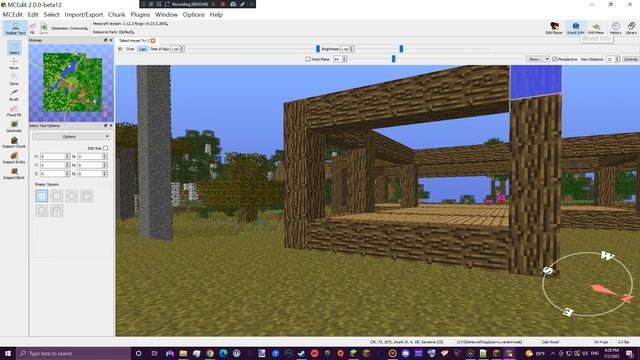Adjust the Time of day spinner
This screenshot has height=360, width=640.
[x=177, y=49]
